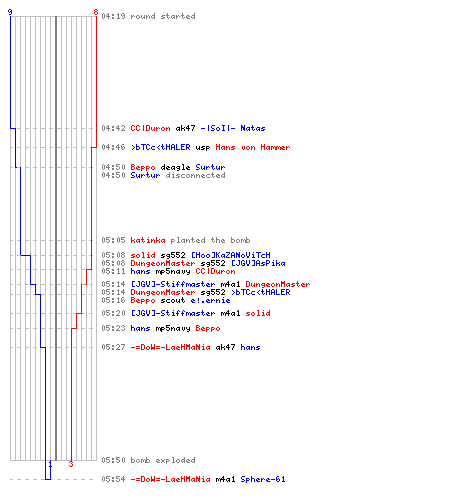This screenshot has height=500, width=450.
Task: Click [JGV]AsPika victim name
Action: [258, 263]
